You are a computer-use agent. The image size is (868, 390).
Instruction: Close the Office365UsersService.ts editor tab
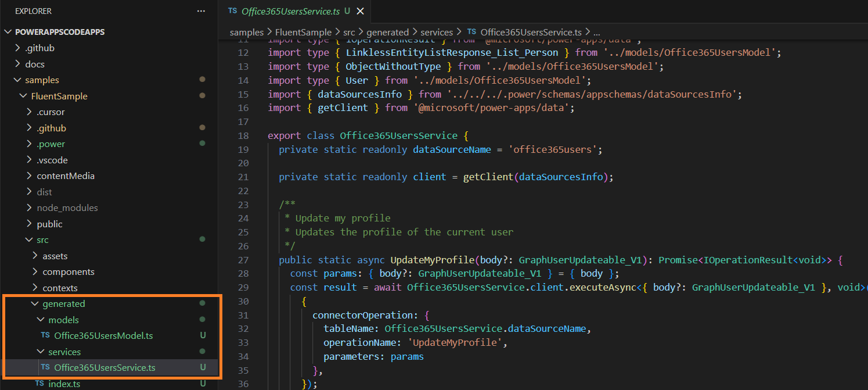(x=361, y=11)
